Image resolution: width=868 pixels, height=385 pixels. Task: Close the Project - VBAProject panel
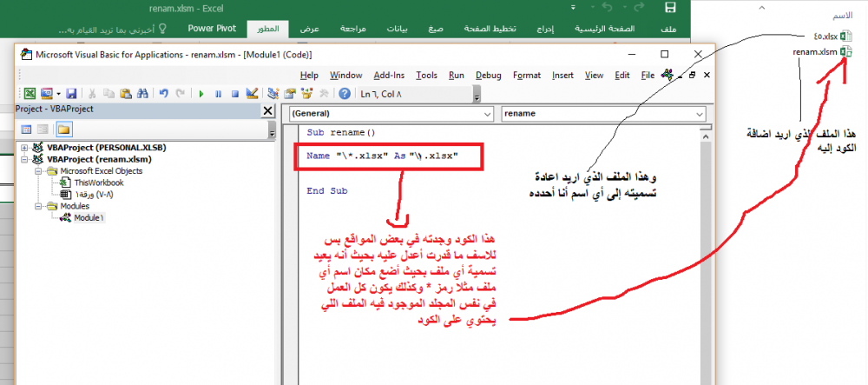pos(267,110)
